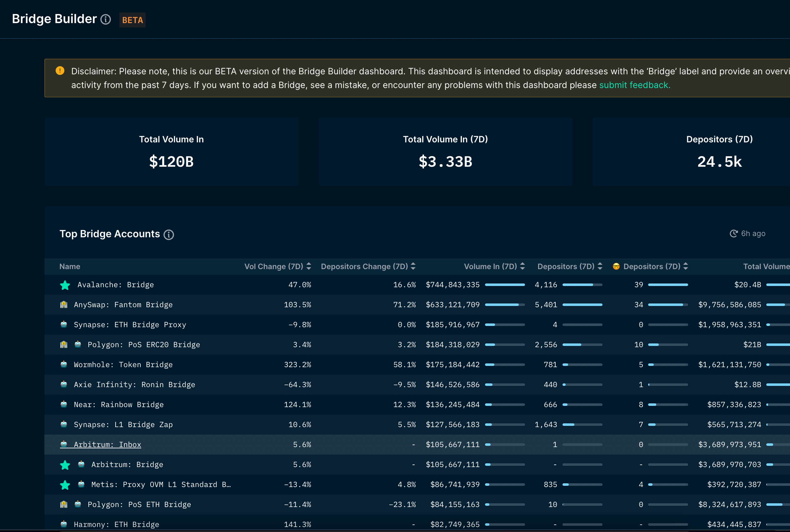Click the star icon on Arbitrum: Bridge row

[65, 465]
